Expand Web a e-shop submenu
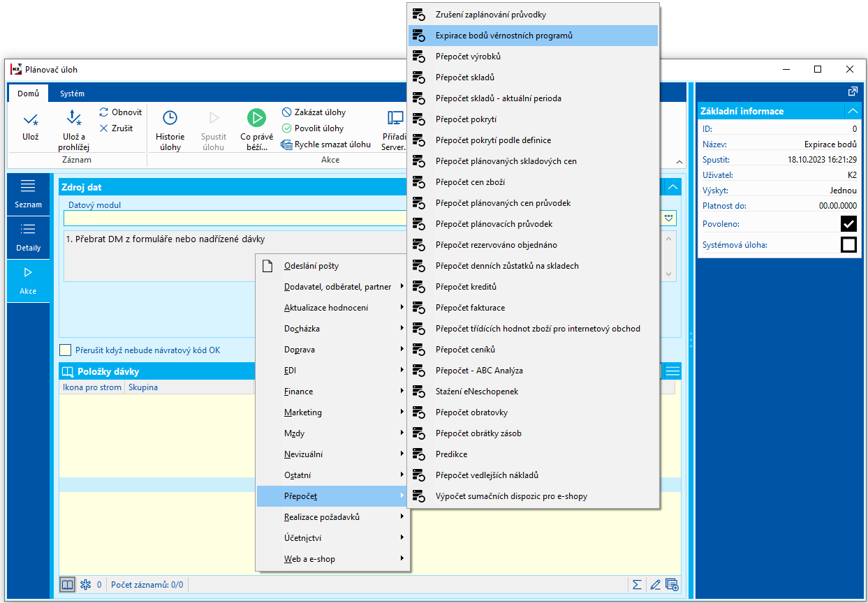868x603 pixels. click(332, 559)
